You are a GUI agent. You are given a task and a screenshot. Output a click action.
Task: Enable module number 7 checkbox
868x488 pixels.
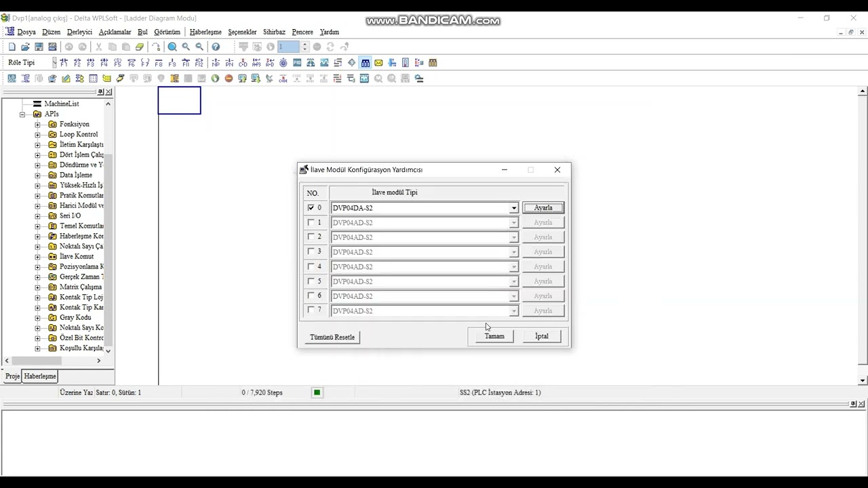(x=311, y=310)
